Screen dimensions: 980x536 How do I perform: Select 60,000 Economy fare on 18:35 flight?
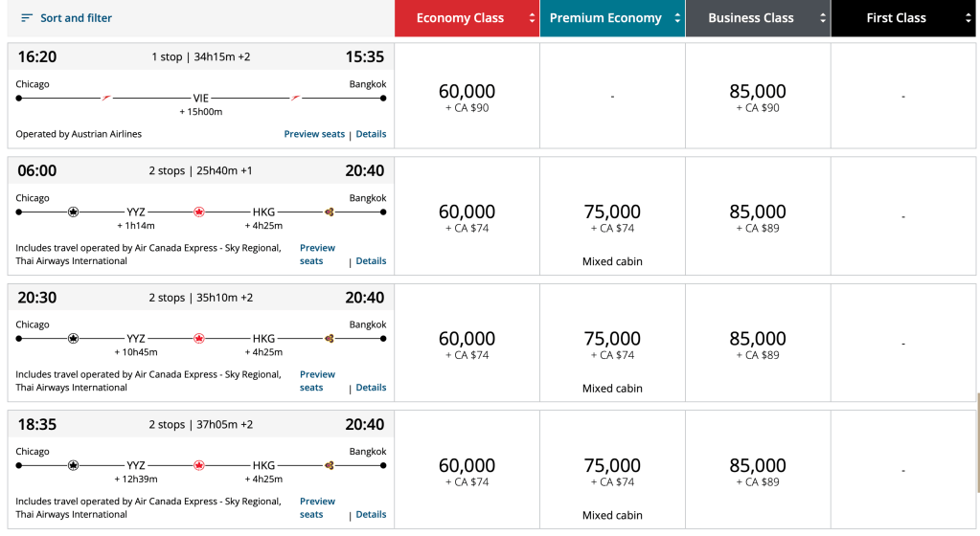click(x=467, y=471)
